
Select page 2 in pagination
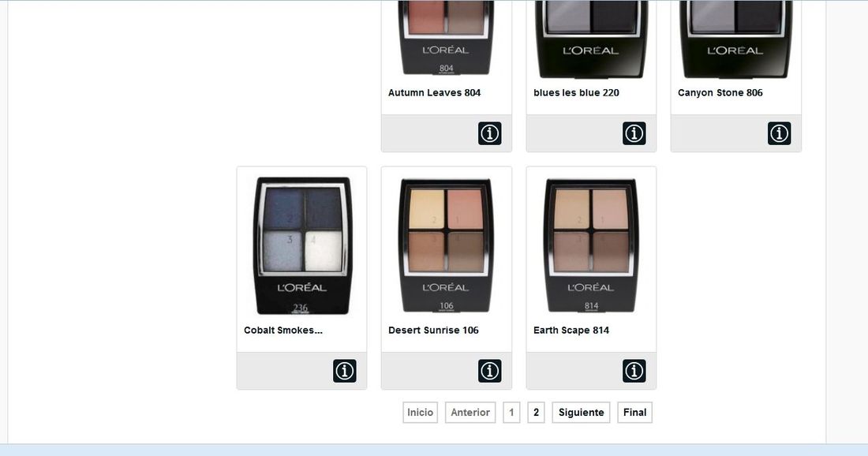tap(536, 413)
